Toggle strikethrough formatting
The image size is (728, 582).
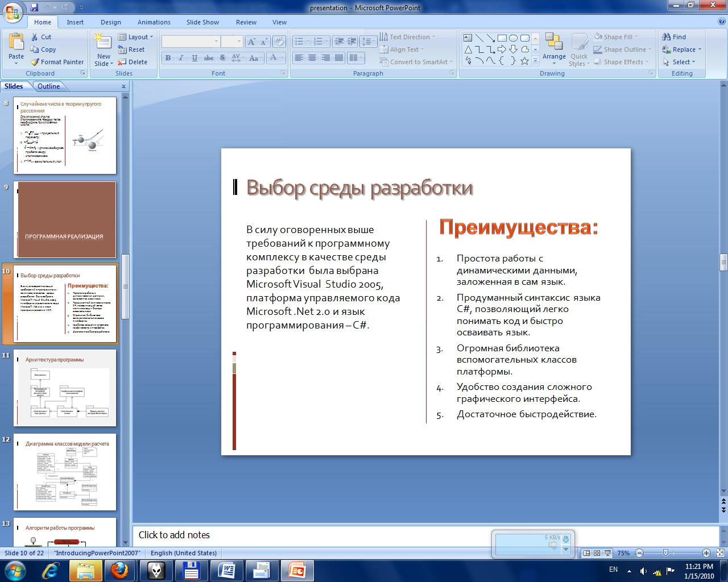tap(209, 57)
